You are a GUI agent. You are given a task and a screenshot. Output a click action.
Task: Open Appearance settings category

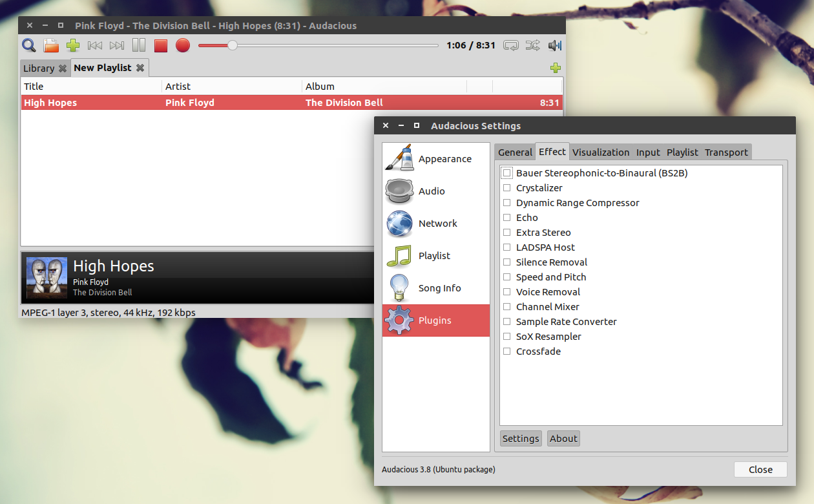[436, 159]
